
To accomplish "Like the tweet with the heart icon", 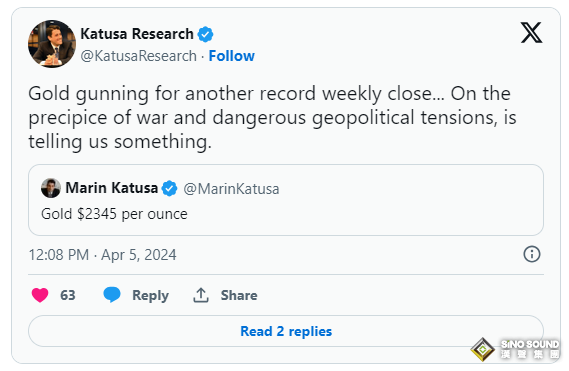I will (40, 295).
